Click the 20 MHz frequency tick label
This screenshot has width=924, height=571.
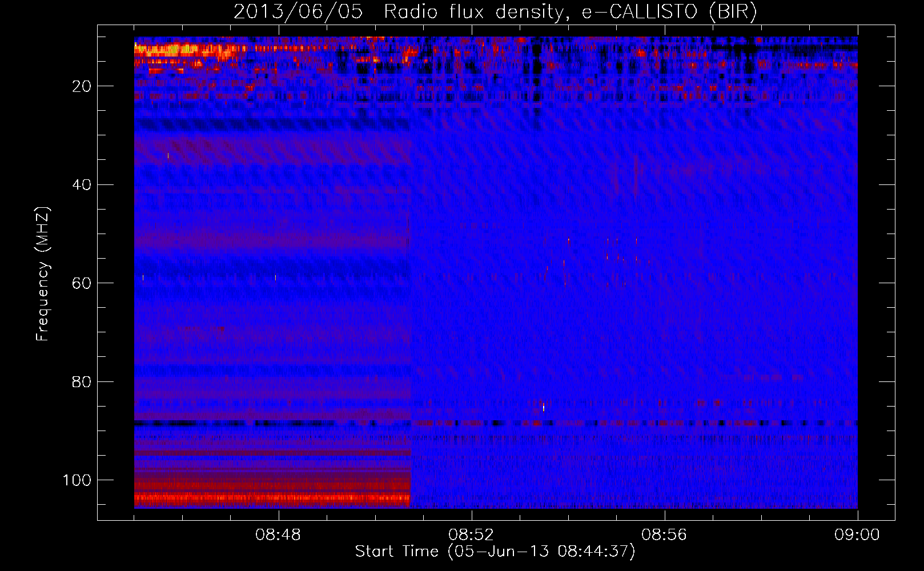pos(82,86)
